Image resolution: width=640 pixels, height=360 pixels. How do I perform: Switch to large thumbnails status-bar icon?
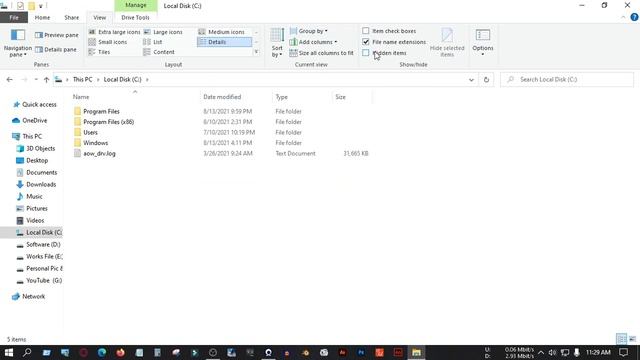coord(632,339)
